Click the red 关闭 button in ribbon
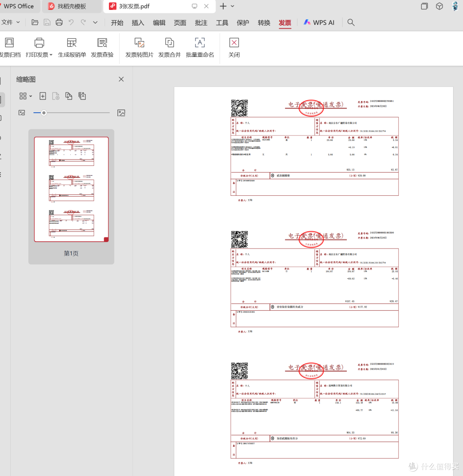 [234, 48]
